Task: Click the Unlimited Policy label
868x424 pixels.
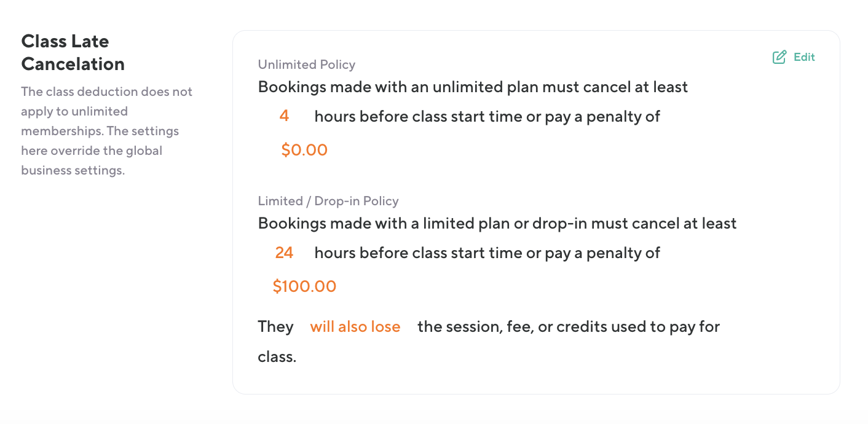Action: (306, 65)
